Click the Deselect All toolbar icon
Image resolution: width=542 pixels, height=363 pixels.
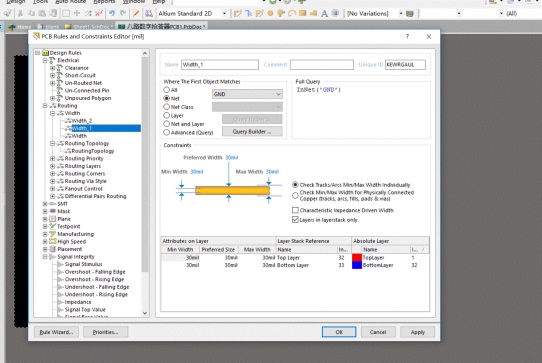[x=88, y=13]
